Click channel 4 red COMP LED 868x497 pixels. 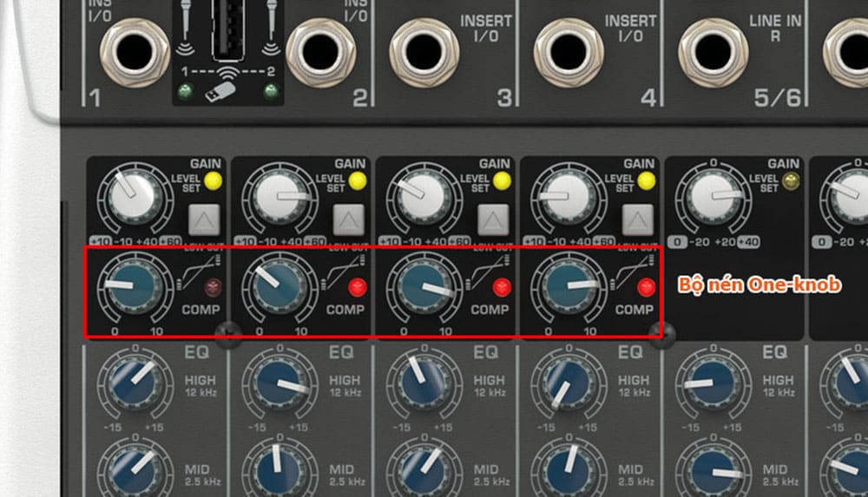[x=647, y=287]
